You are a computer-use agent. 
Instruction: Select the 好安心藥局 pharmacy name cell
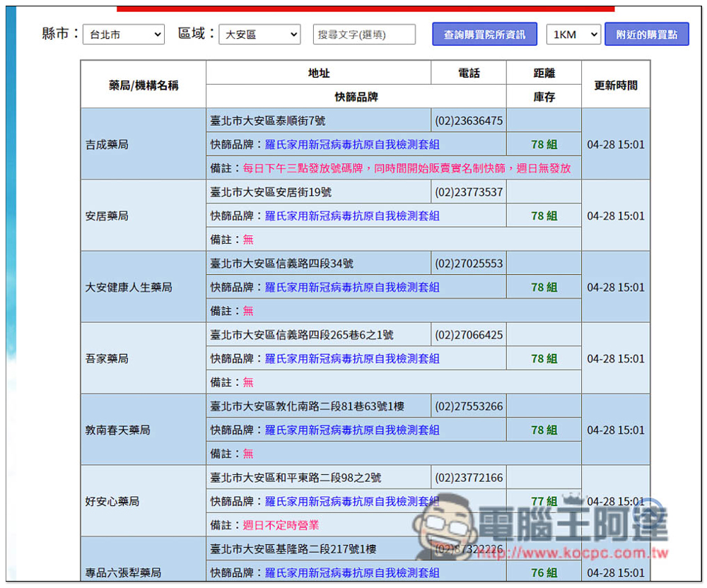112,502
